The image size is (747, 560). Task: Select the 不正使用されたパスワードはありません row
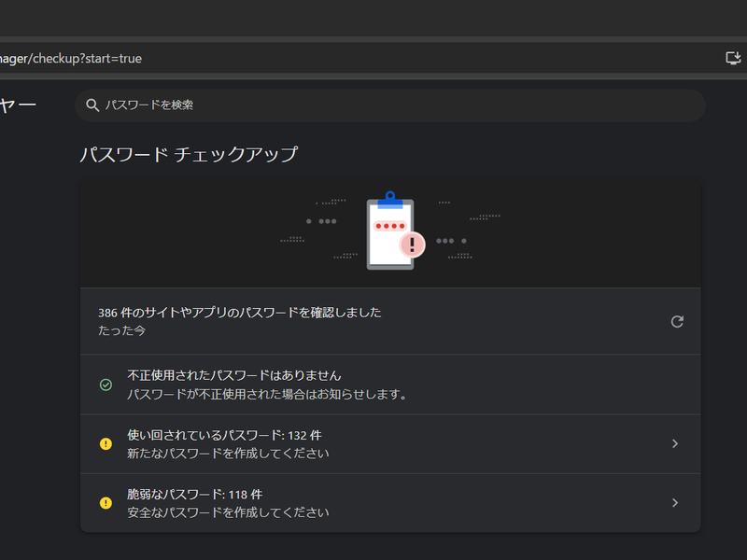373,382
